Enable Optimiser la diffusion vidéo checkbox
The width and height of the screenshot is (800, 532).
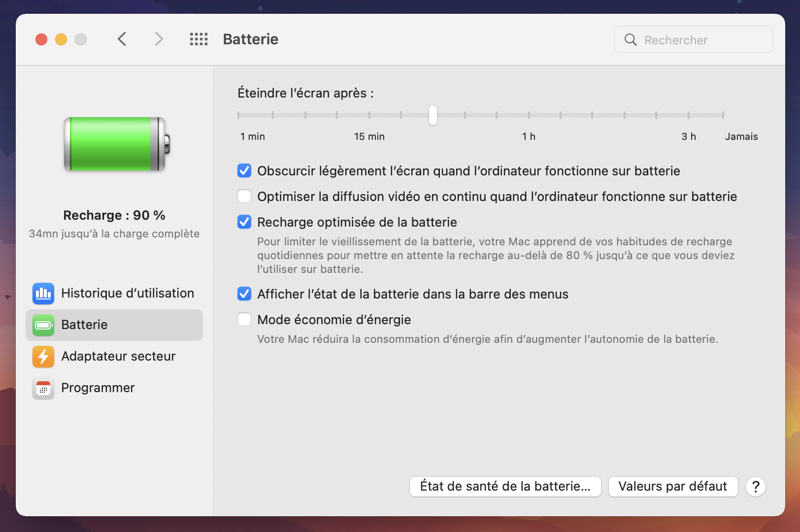[244, 197]
